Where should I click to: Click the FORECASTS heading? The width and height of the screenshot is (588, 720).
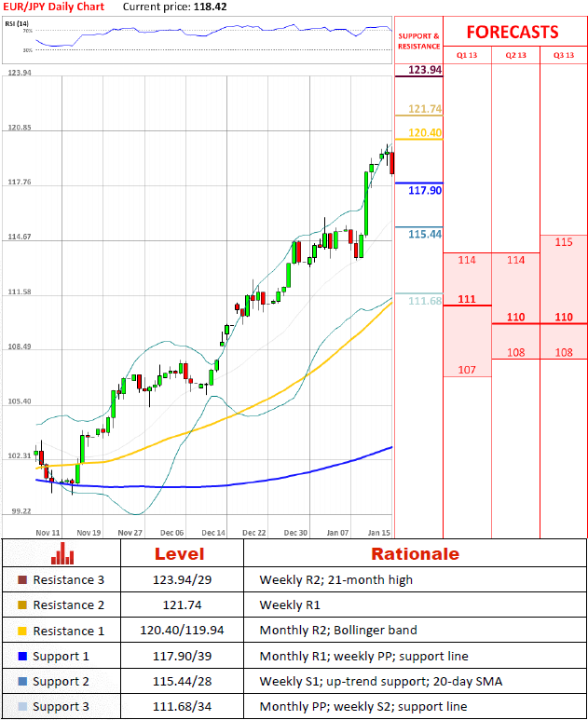click(513, 33)
